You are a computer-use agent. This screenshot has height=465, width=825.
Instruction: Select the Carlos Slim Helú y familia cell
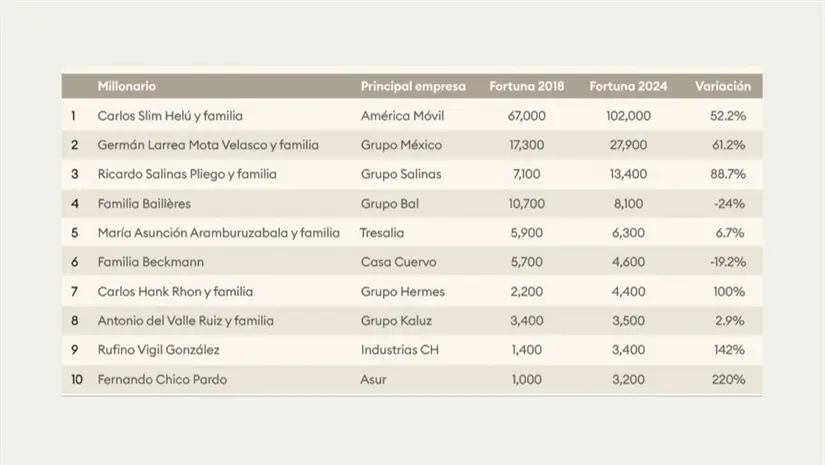pyautogui.click(x=170, y=116)
